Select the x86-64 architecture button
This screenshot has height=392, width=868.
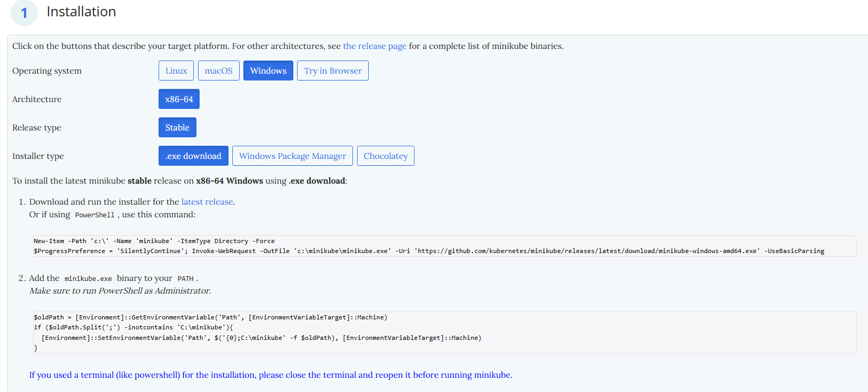click(x=179, y=99)
